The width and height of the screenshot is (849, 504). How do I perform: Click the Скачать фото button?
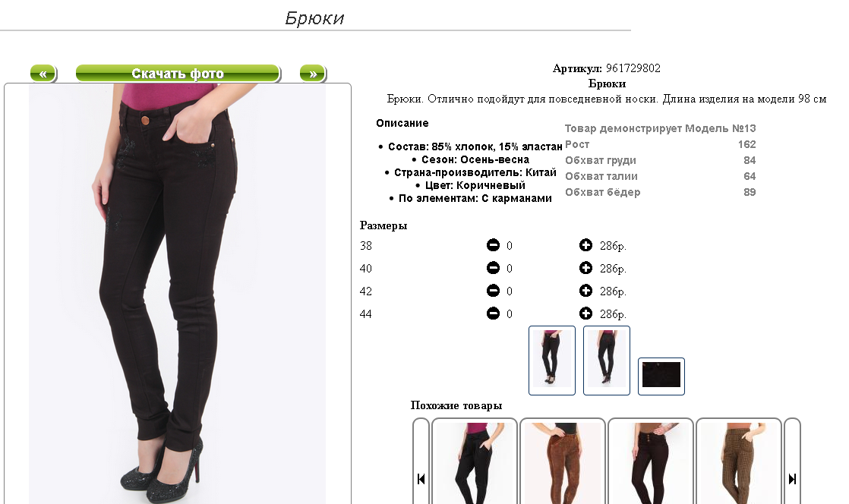[178, 74]
